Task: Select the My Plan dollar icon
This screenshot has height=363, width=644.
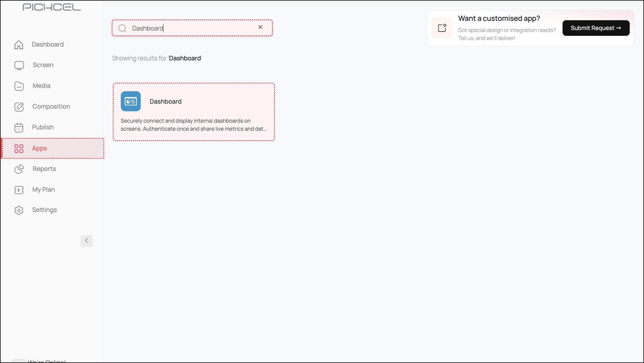Action: coord(19,190)
